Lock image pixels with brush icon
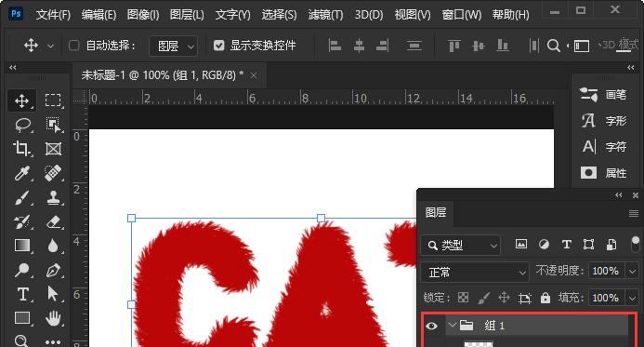Screen dimensions: 644x347 click(x=484, y=298)
